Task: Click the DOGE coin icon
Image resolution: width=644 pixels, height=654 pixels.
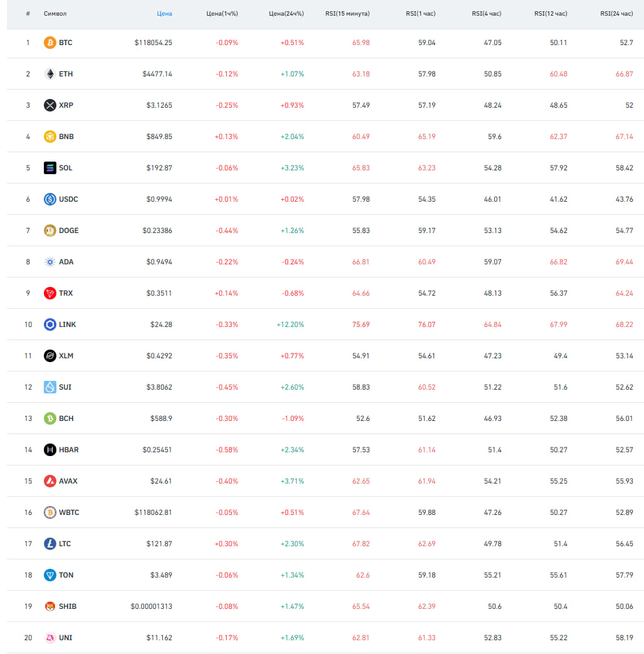Action: pos(49,231)
